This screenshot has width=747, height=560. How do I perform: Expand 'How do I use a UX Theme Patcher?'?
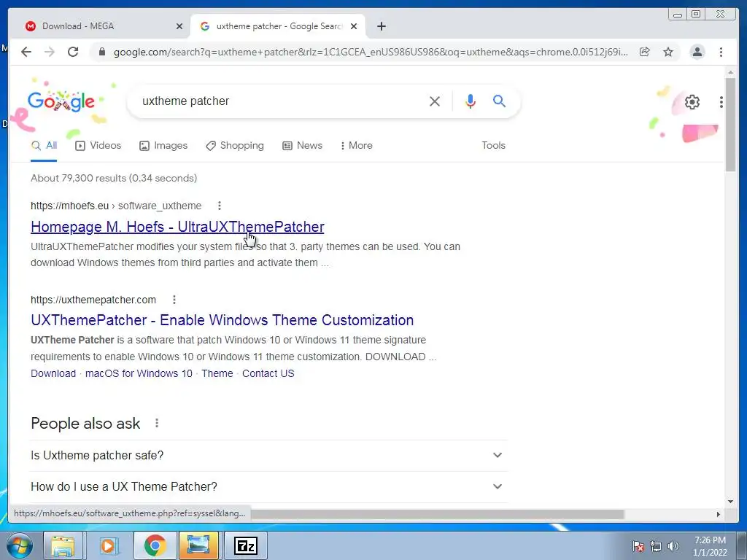[x=269, y=486]
